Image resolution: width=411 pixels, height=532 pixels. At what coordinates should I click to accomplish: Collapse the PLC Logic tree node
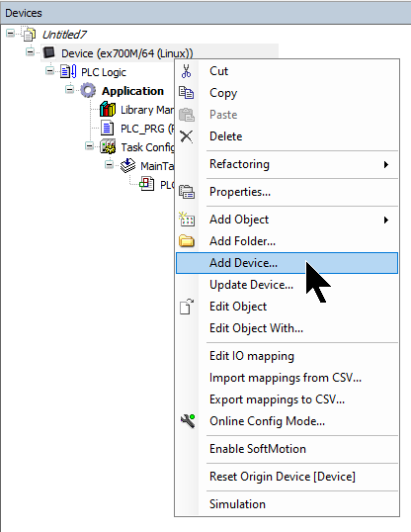coord(49,71)
